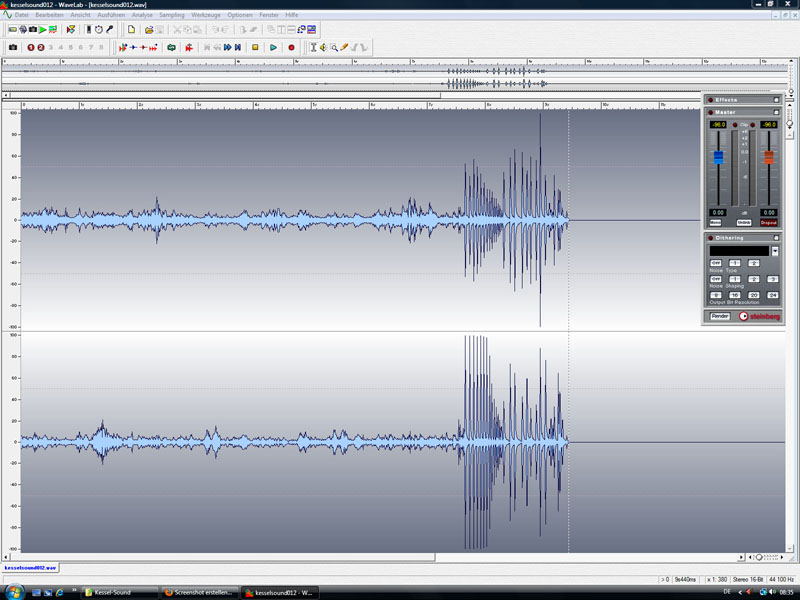Viewport: 800px width, 600px height.
Task: Set Noise Type to 1
Action: 734,263
